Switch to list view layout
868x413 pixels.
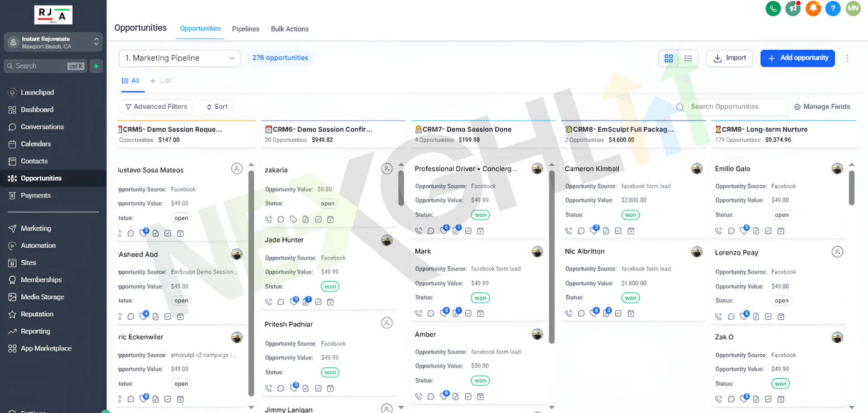(688, 58)
